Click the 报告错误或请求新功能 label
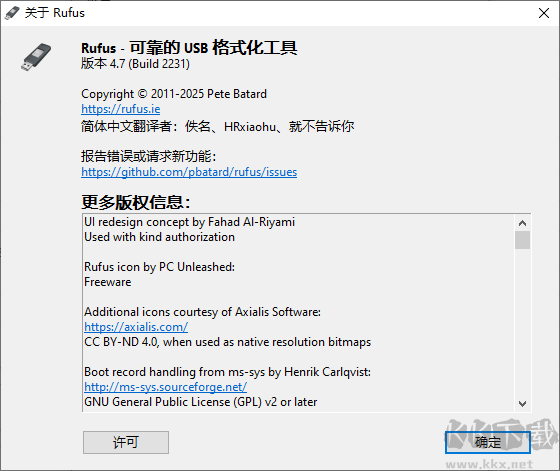 pyautogui.click(x=148, y=156)
